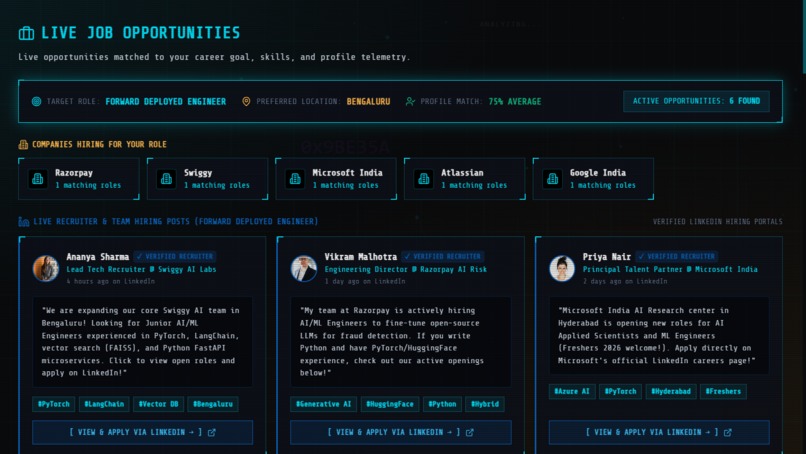Screen dimensions: 806x454
Task: Click the Razorpay company building icon
Action: (38, 179)
